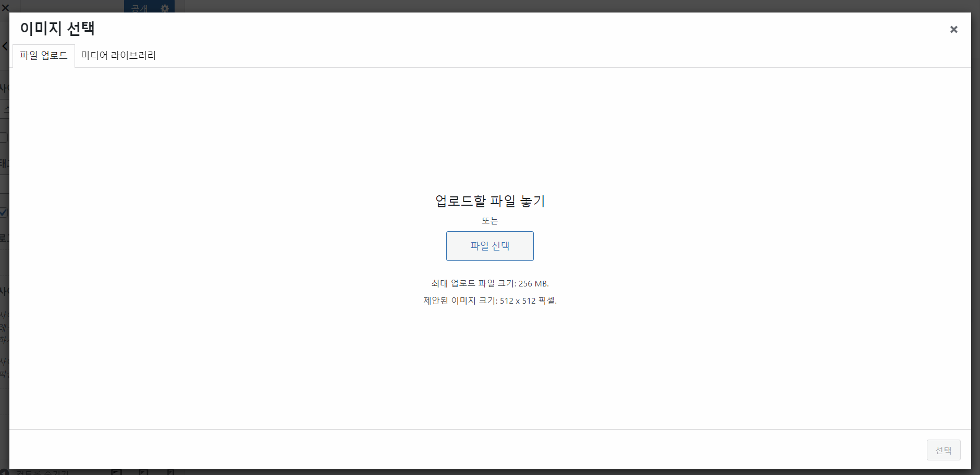Click the 선택 button in the dialog footer
The image size is (980, 475).
tap(944, 450)
